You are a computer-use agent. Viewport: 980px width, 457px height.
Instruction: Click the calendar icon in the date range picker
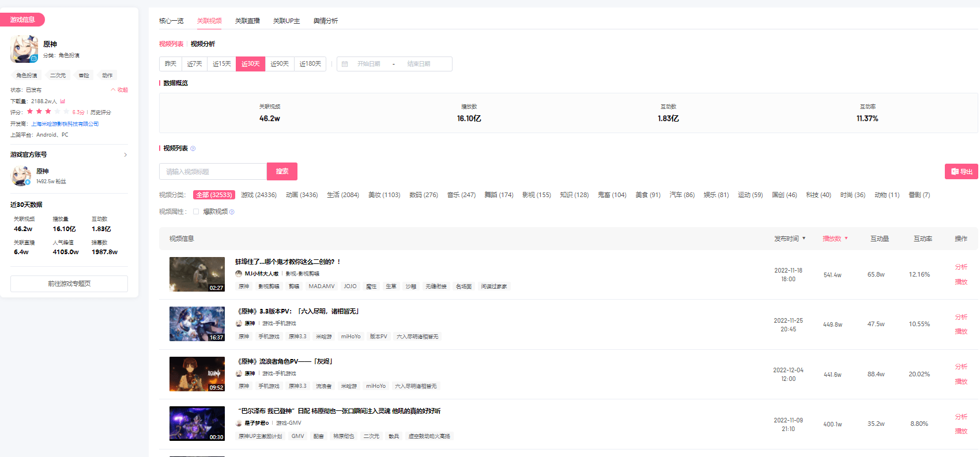[x=345, y=64]
